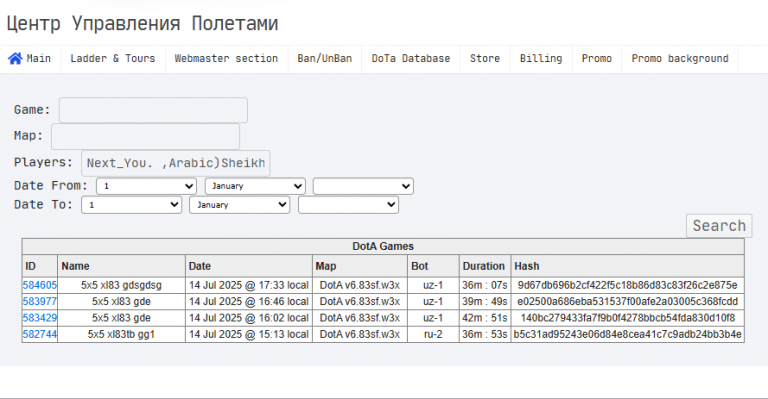
Task: Expand the Date To year dropdown
Action: click(x=348, y=205)
